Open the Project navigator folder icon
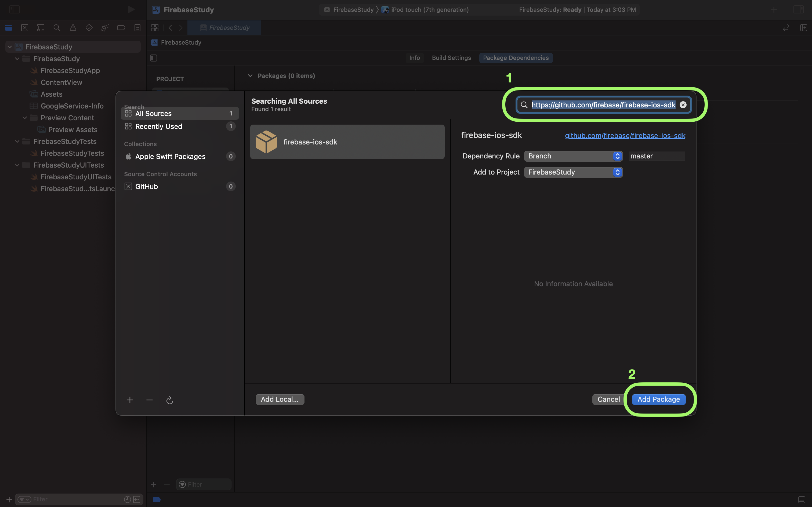 tap(8, 28)
